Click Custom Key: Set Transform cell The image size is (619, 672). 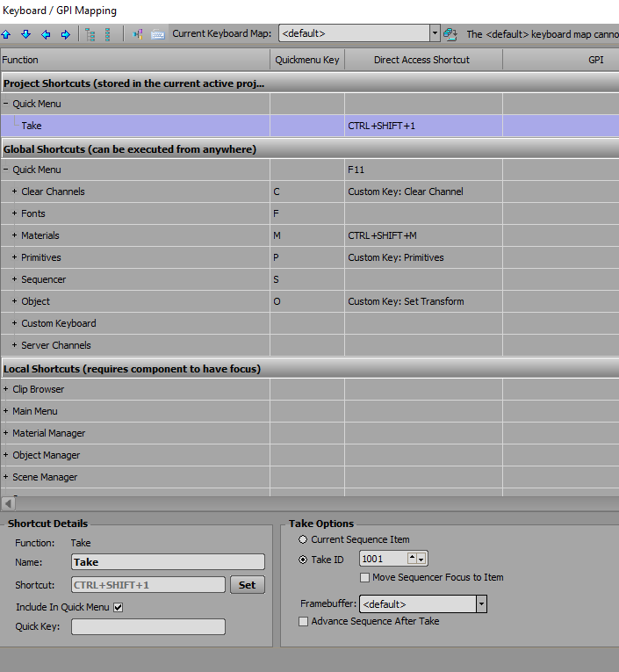[x=423, y=301]
